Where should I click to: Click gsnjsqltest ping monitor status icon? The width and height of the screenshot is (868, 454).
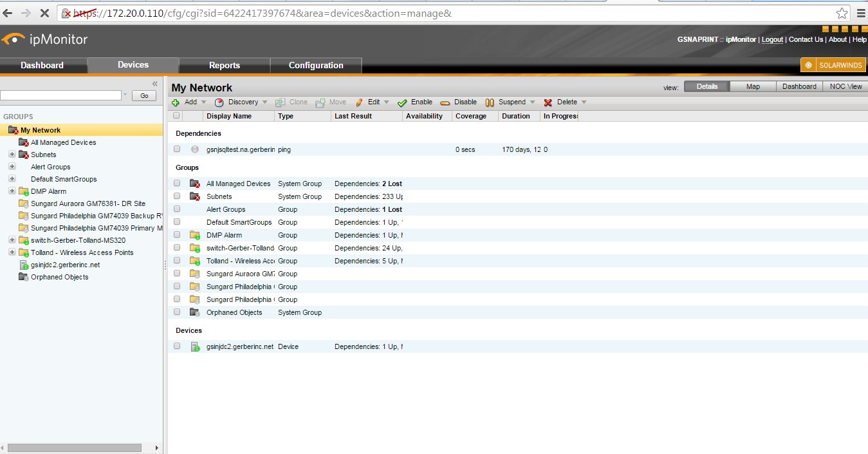point(195,149)
